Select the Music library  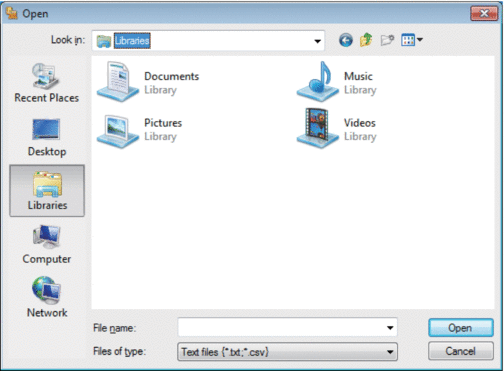click(x=337, y=82)
